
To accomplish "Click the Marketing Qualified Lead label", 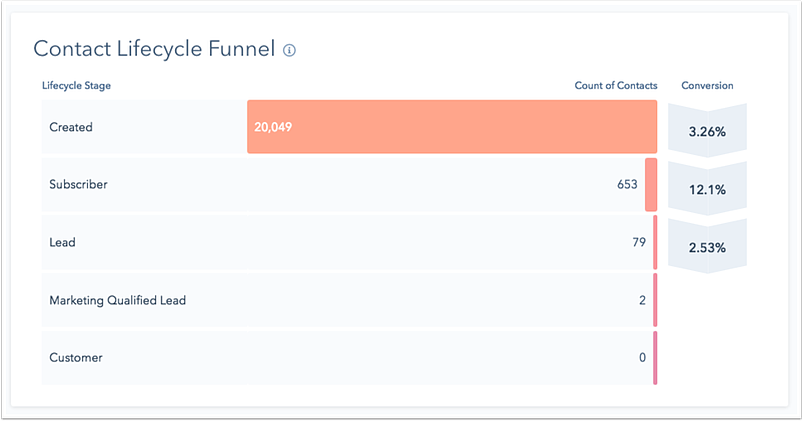I will pyautogui.click(x=117, y=300).
